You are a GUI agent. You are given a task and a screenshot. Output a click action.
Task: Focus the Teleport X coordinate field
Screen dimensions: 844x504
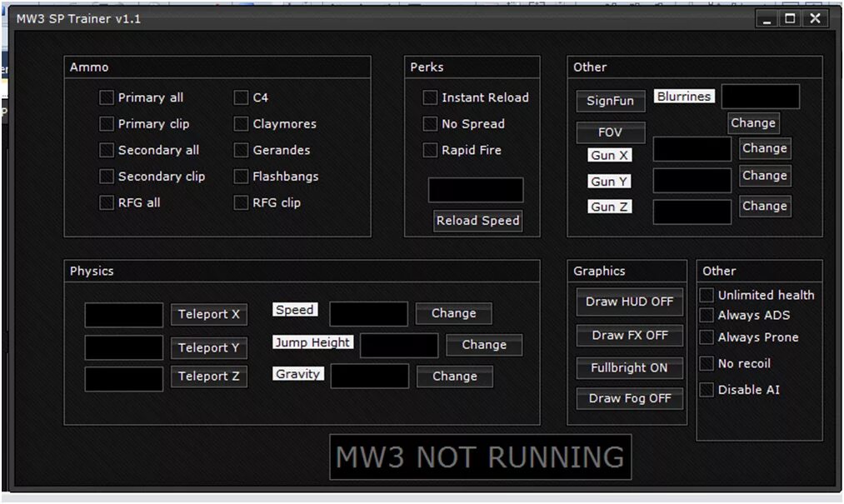point(124,315)
